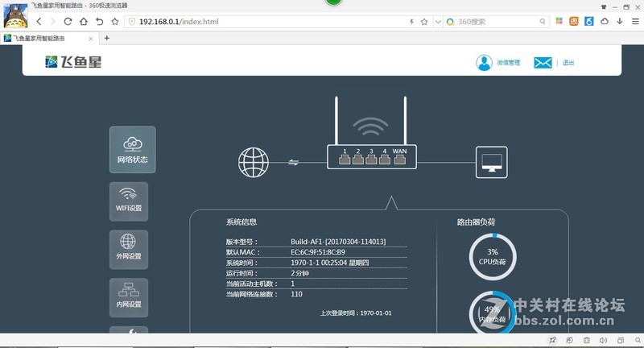Open the 内网设置 LAN settings panel
This screenshot has height=348, width=644.
[129, 297]
